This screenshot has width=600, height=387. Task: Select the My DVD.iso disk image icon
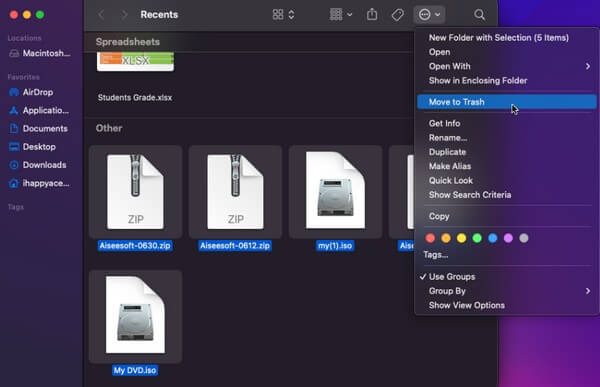[135, 315]
